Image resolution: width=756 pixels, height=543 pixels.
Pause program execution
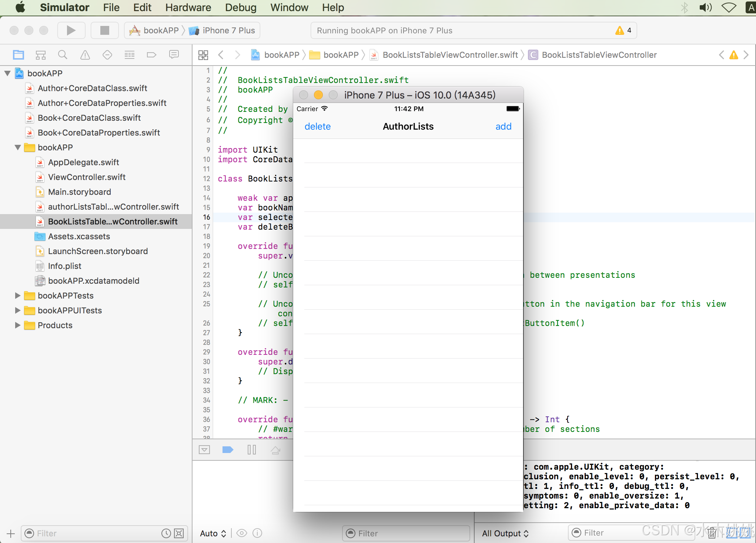tap(251, 450)
